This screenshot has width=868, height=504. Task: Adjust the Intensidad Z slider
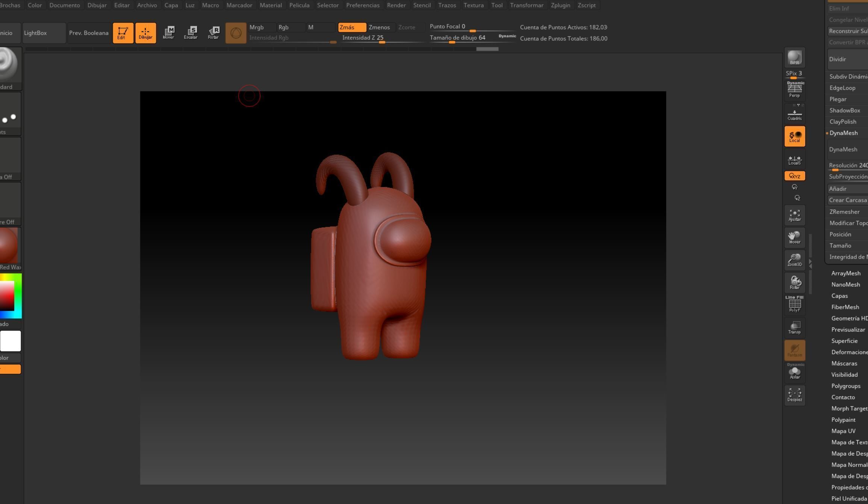(x=381, y=42)
